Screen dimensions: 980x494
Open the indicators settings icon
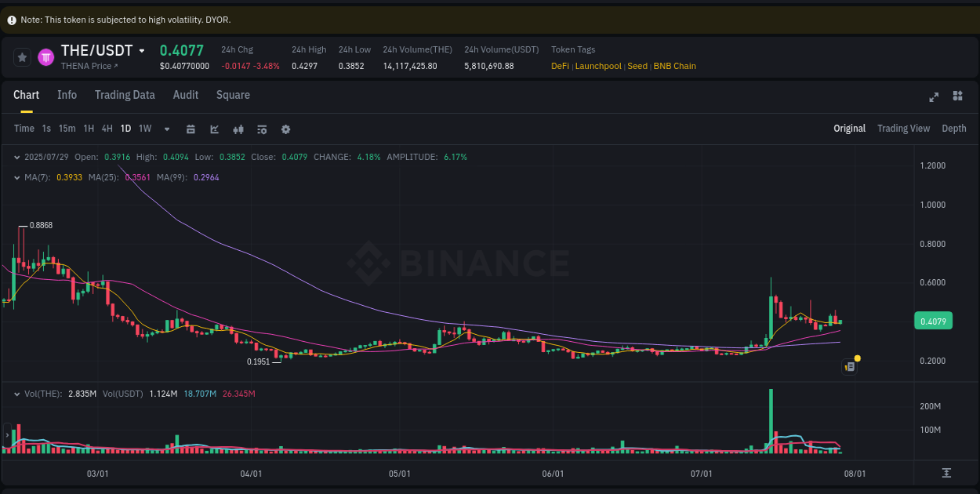tap(262, 129)
